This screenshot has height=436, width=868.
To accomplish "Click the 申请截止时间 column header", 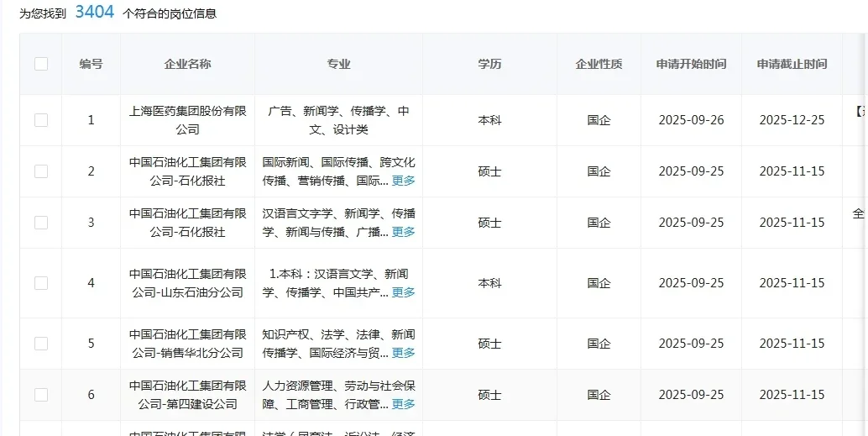I will 792,64.
